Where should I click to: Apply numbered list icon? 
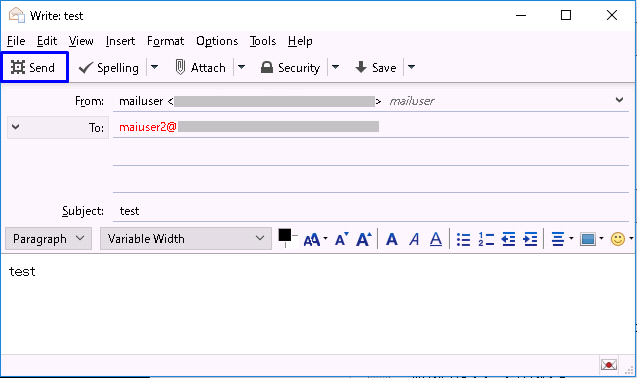coord(486,239)
